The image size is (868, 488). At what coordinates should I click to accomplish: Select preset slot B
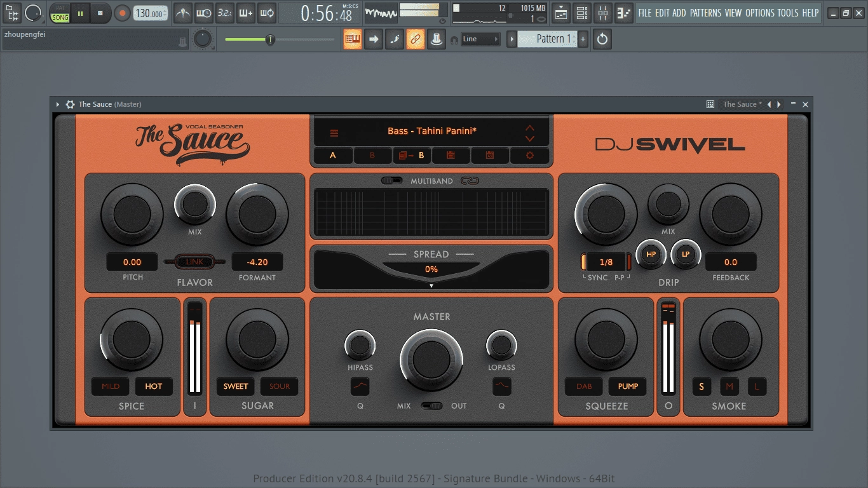pos(372,155)
